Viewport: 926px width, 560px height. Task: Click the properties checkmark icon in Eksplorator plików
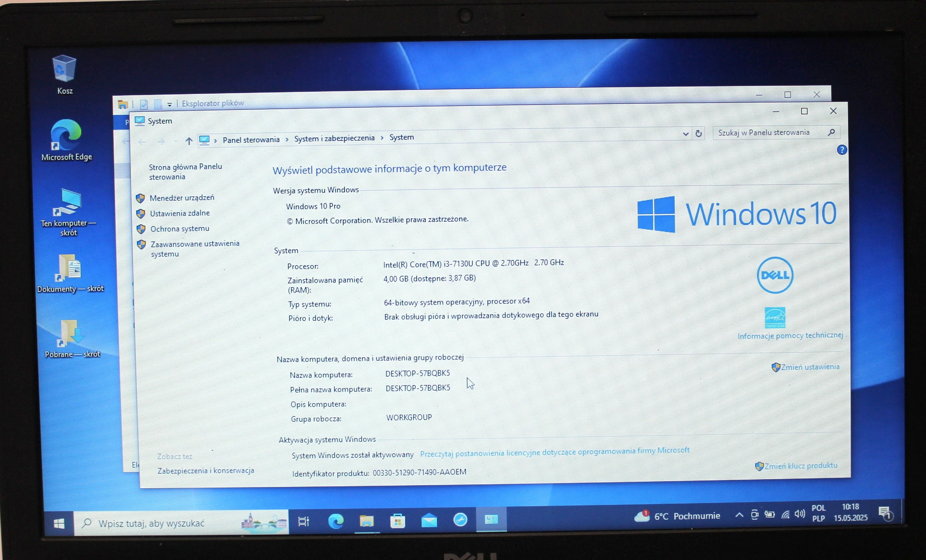coord(144,104)
